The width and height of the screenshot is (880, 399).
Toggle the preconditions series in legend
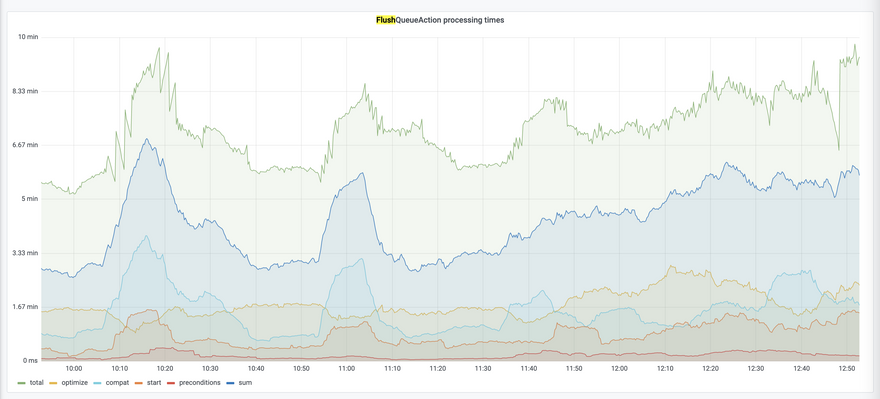[x=200, y=383]
